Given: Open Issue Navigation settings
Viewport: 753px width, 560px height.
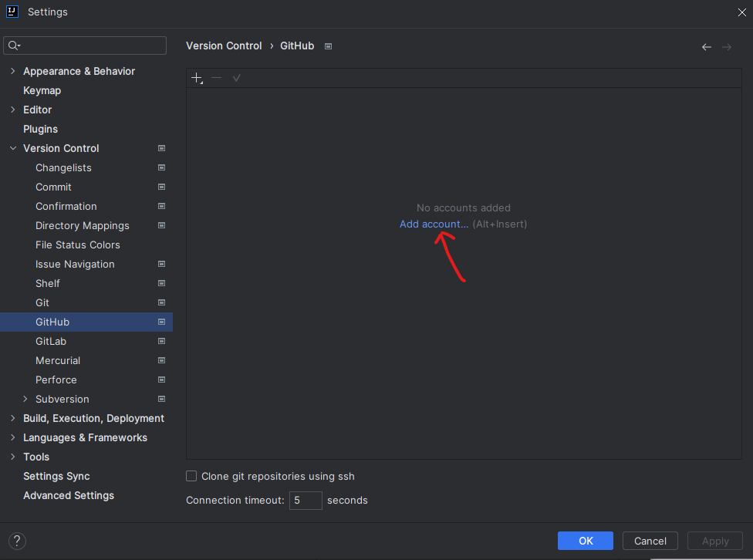Looking at the screenshot, I should 75,264.
